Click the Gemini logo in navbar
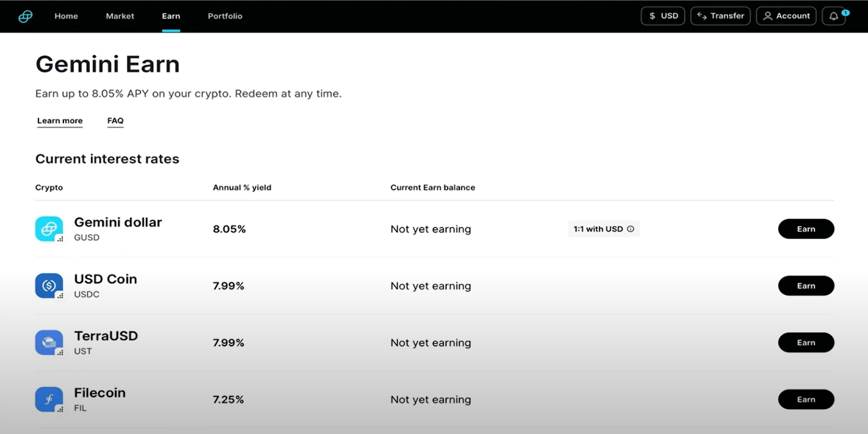Image resolution: width=868 pixels, height=434 pixels. pyautogui.click(x=25, y=16)
